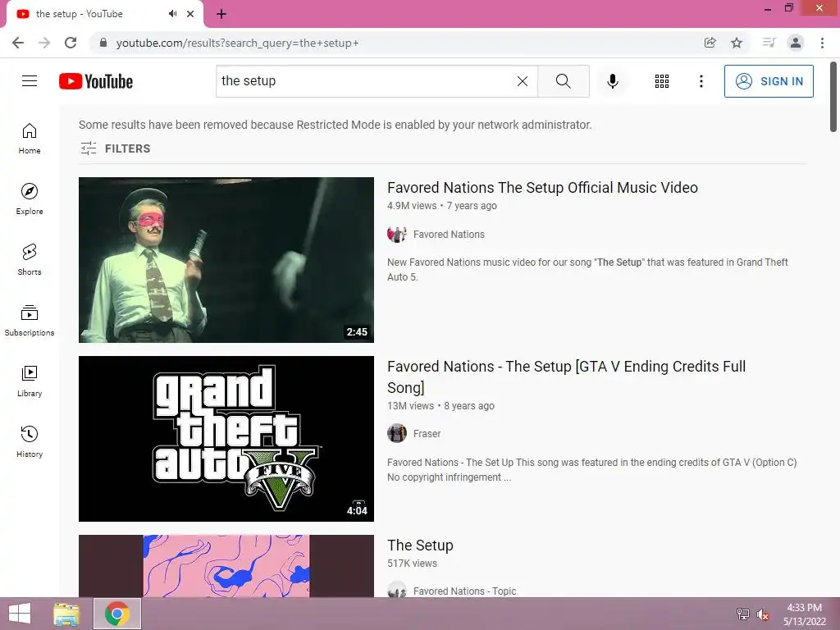Open the Favored Nations channel name link
The image size is (840, 630).
click(449, 234)
